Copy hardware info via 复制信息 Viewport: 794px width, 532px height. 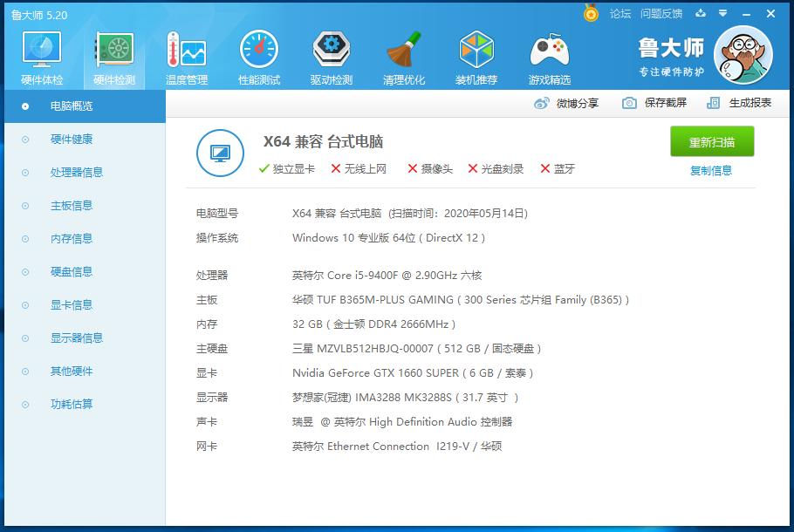pyautogui.click(x=711, y=169)
